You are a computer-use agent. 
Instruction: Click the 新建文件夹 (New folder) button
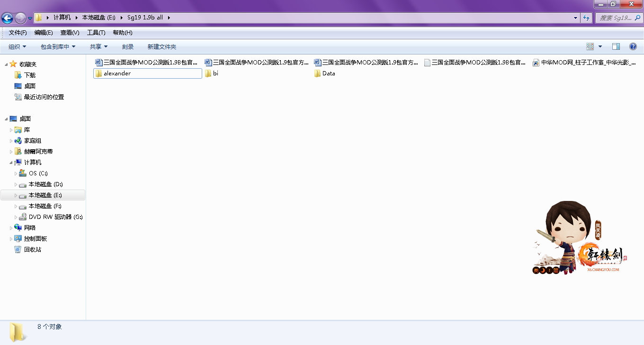point(161,46)
